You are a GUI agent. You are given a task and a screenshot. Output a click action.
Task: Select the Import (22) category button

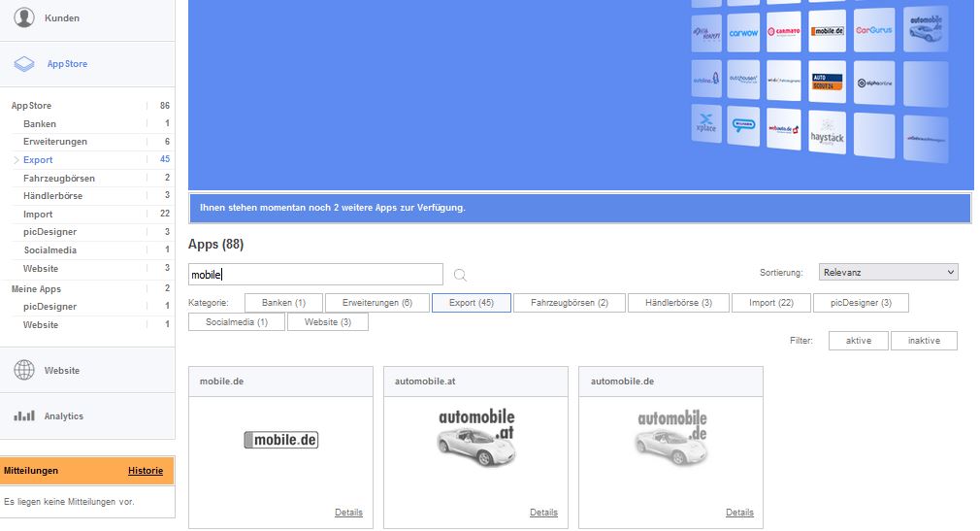[771, 303]
